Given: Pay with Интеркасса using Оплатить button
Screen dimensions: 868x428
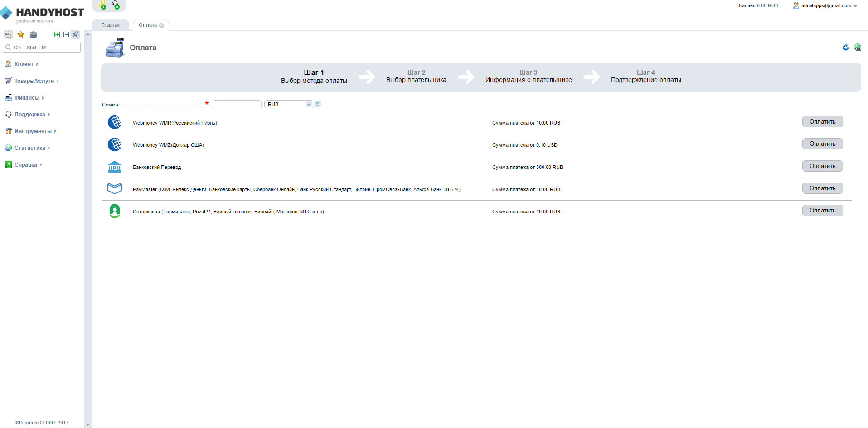Looking at the screenshot, I should (823, 211).
